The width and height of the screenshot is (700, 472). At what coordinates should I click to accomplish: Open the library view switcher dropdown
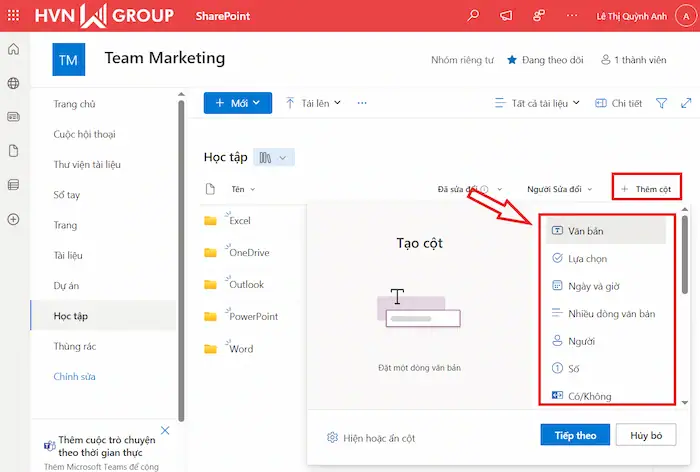[x=274, y=157]
